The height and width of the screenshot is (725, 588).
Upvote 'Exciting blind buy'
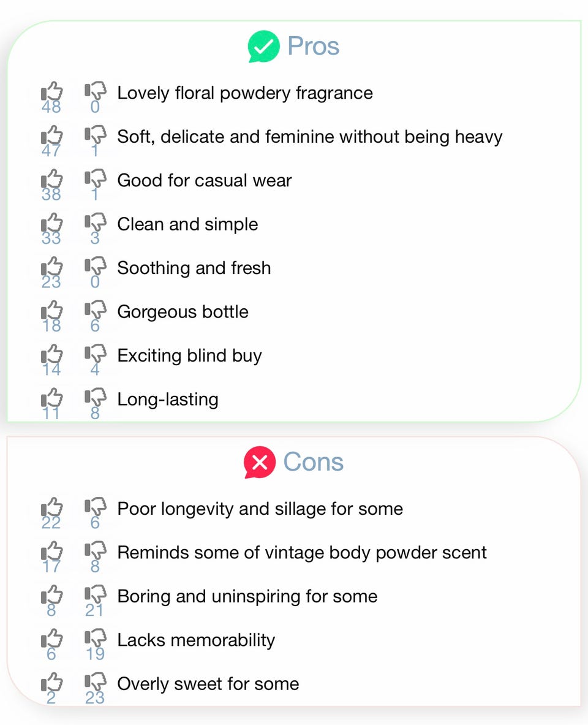(x=52, y=354)
